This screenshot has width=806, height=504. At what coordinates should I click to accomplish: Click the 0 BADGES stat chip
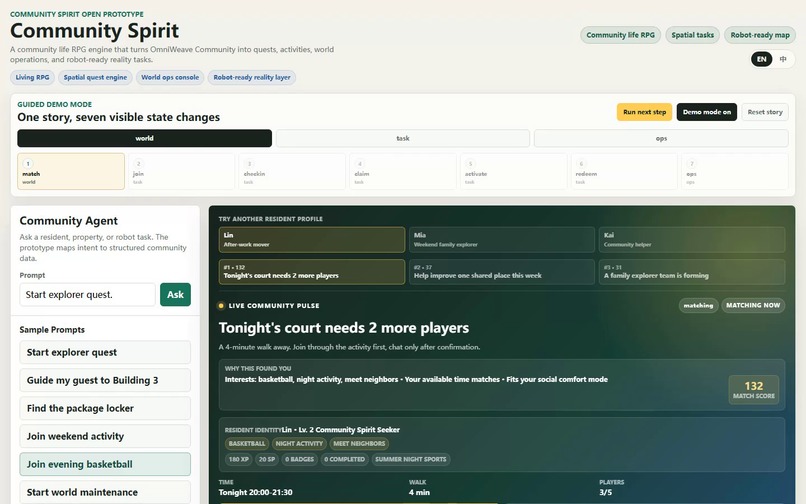click(299, 459)
